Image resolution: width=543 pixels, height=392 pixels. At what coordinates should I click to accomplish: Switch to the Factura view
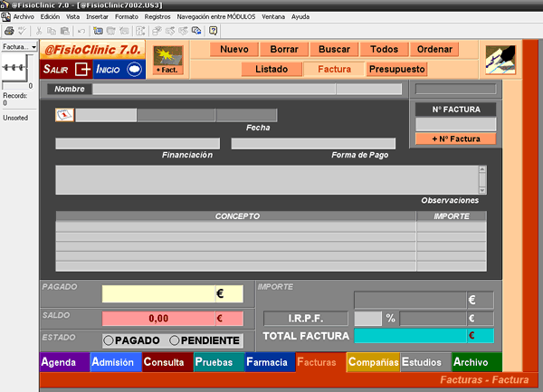point(334,69)
